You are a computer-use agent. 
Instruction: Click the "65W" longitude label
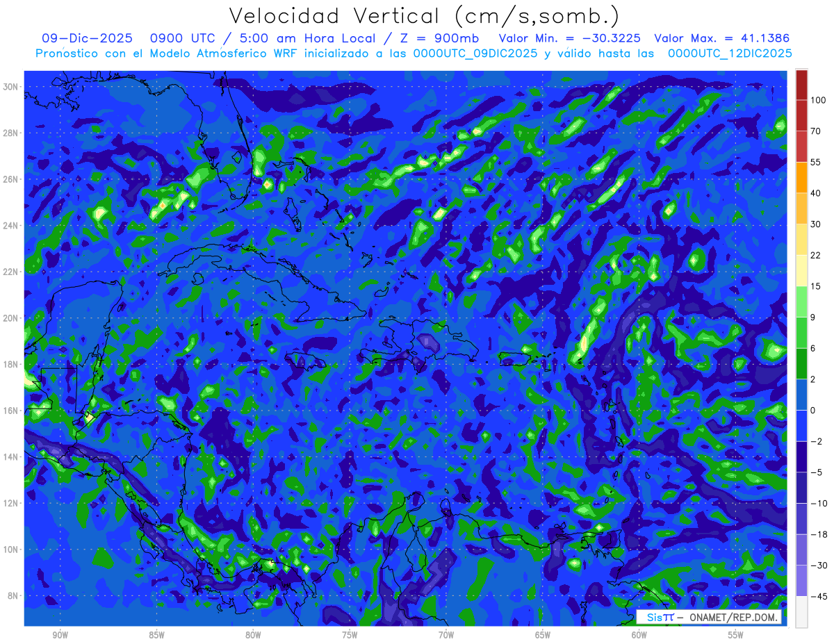[543, 635]
